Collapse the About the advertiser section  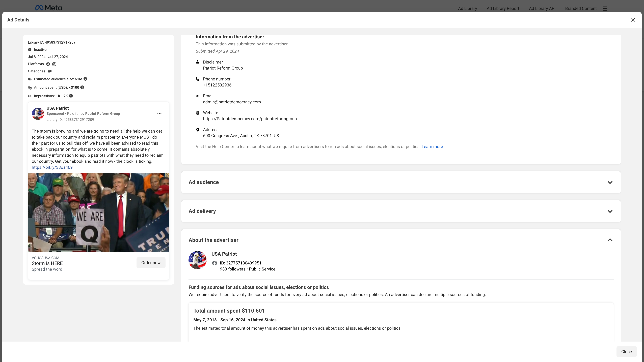coord(610,240)
